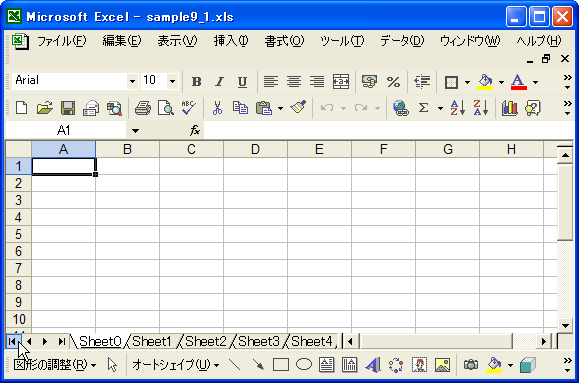
Task: Click Insert Function fx button
Action: click(x=195, y=130)
